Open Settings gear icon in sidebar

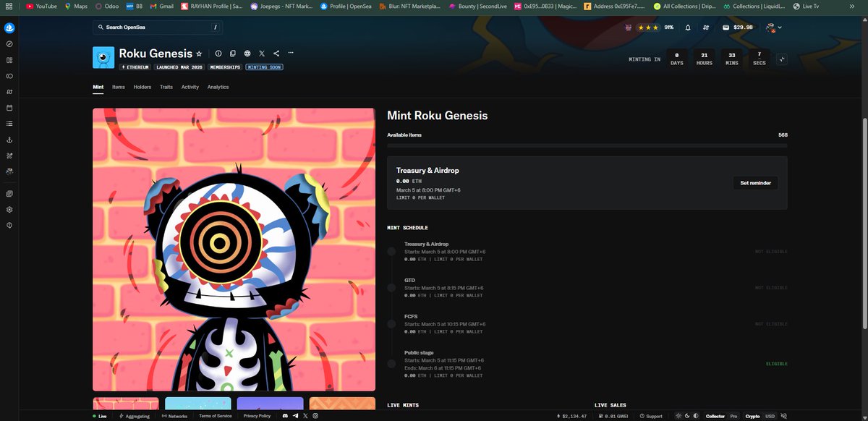9,209
